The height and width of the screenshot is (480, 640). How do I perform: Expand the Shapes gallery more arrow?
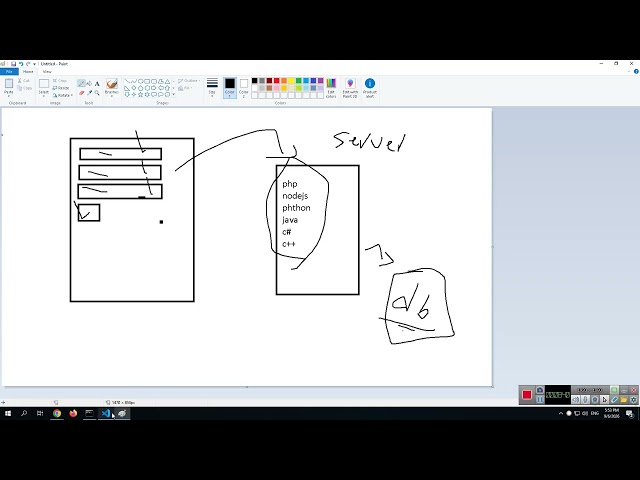[x=173, y=94]
